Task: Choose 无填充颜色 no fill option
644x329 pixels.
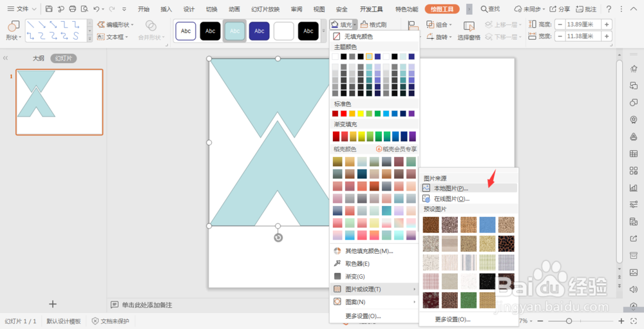Action: 374,37
